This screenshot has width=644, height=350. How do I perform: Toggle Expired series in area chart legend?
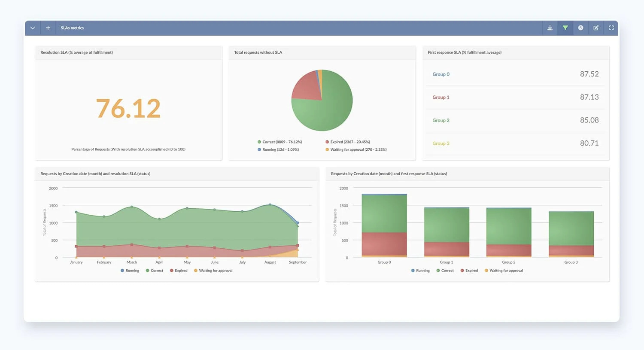pyautogui.click(x=179, y=271)
